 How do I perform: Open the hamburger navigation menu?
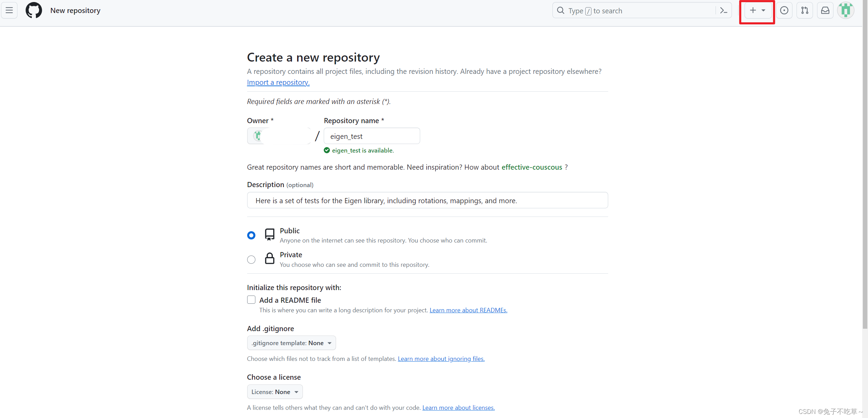coord(9,10)
